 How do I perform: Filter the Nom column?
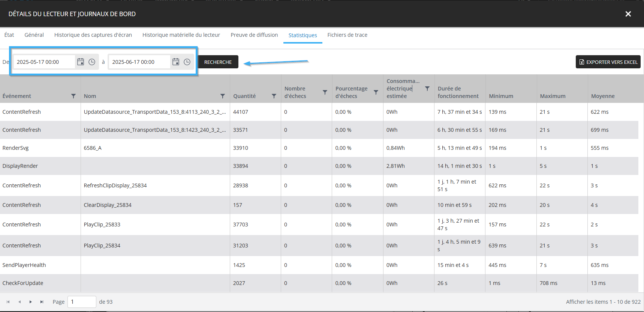(x=223, y=96)
